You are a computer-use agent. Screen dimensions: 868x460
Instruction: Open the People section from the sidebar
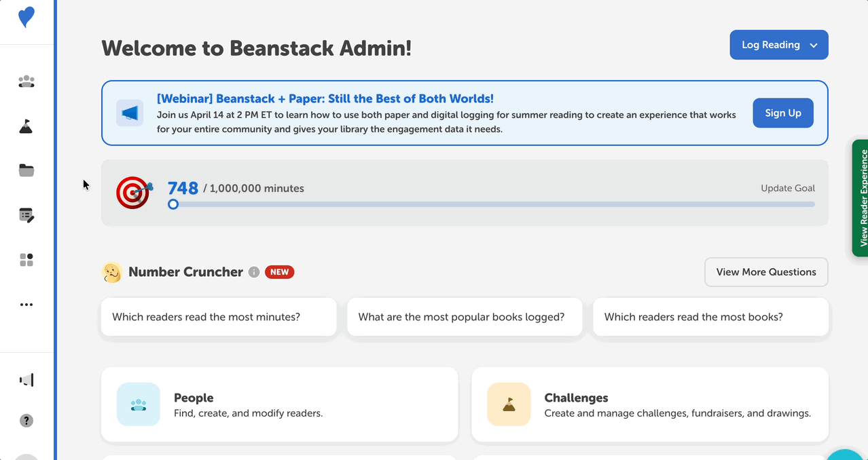click(x=26, y=81)
